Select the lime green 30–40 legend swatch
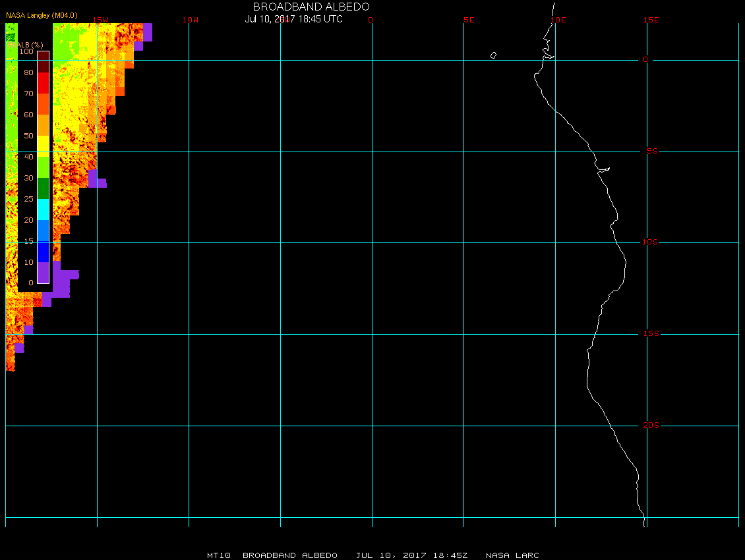 click(x=44, y=167)
